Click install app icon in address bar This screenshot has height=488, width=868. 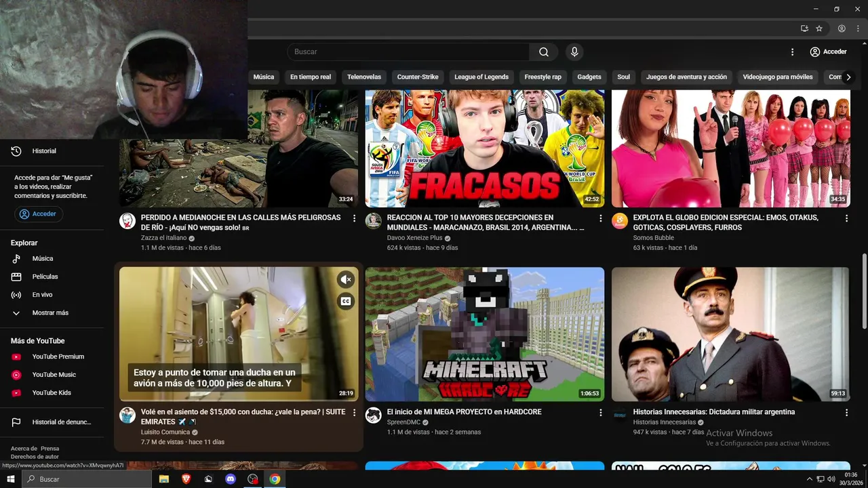pos(804,28)
